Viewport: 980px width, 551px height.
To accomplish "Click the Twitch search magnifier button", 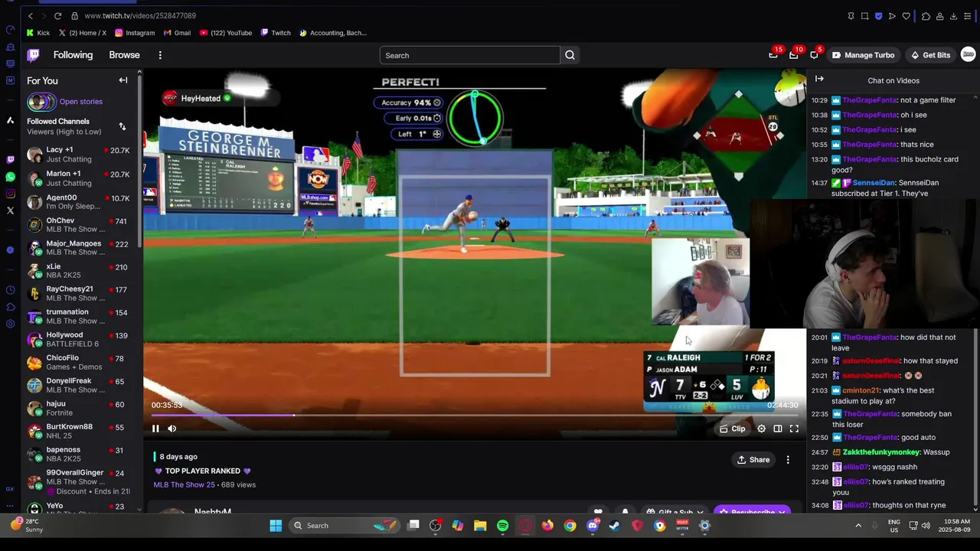I will 570,55.
